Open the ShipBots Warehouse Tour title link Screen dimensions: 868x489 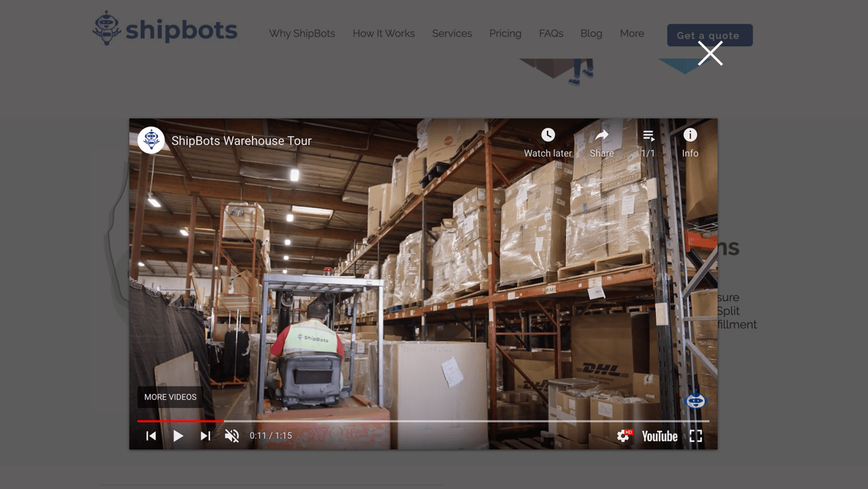[x=241, y=140]
